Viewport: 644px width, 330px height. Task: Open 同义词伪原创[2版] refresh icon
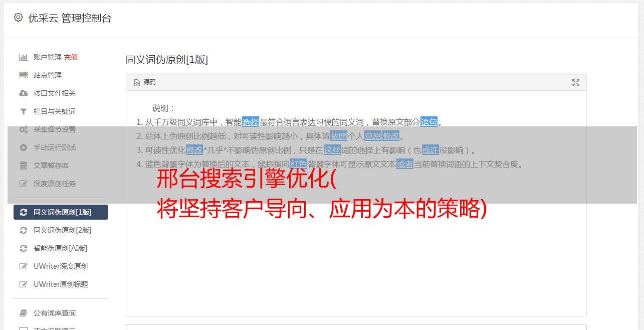[24, 230]
